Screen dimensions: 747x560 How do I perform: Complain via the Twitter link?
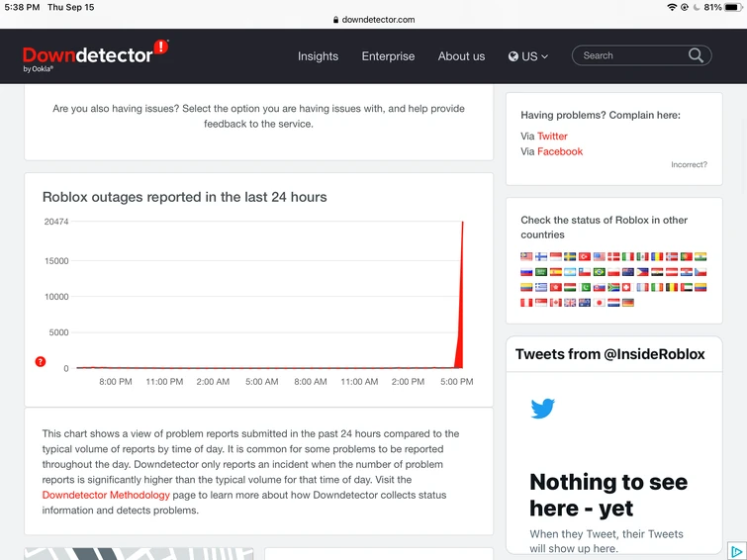(x=552, y=137)
